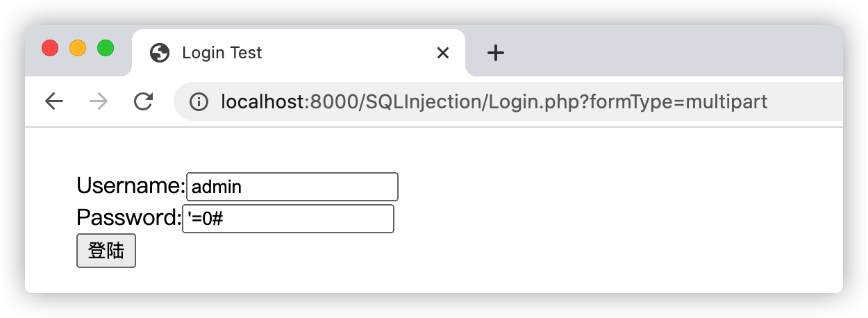Focus the Password field containing '=0#

pyautogui.click(x=288, y=219)
